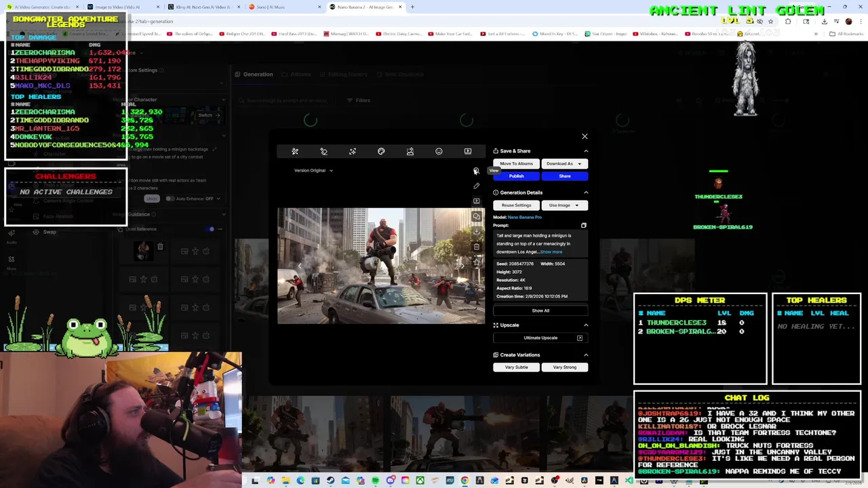Favorite image with star icon

point(476,262)
